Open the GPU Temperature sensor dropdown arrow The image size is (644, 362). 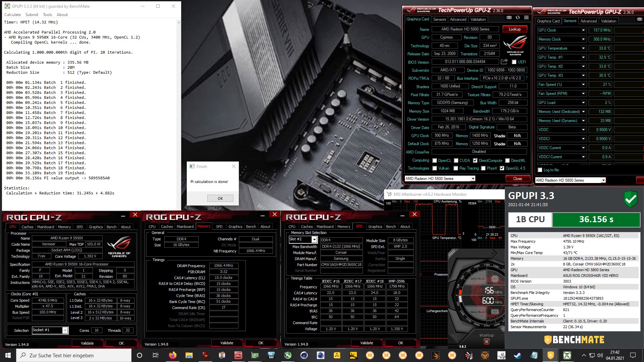point(583,48)
